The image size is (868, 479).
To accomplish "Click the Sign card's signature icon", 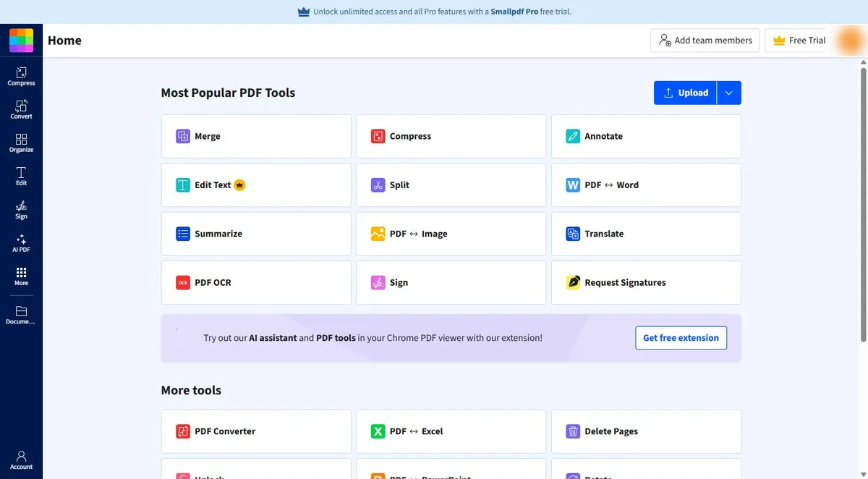I will pos(378,283).
